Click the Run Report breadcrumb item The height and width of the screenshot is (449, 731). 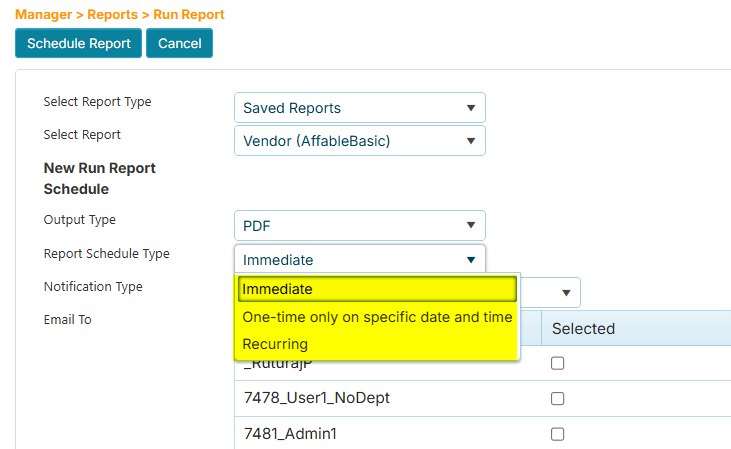(189, 15)
